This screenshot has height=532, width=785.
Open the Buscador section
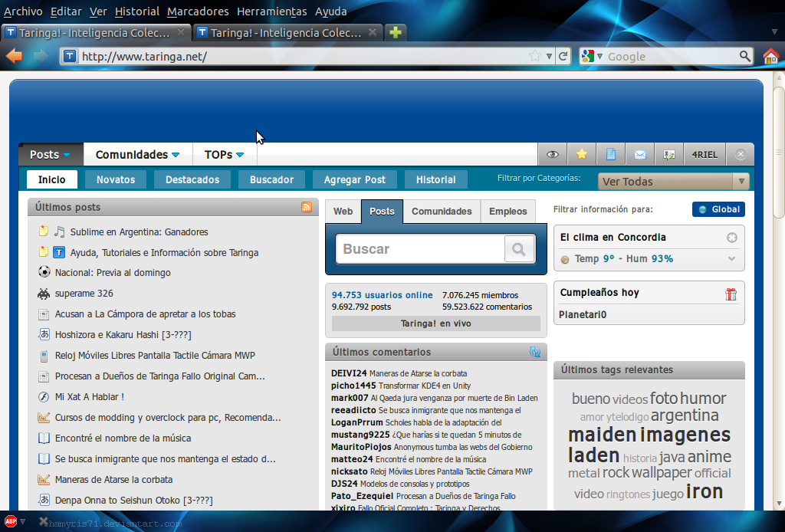[271, 179]
